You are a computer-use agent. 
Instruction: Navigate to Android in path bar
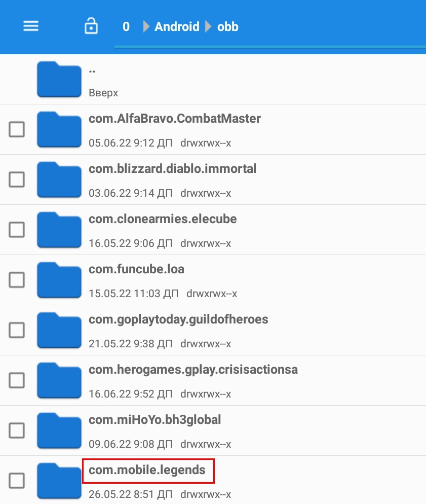coord(177,26)
